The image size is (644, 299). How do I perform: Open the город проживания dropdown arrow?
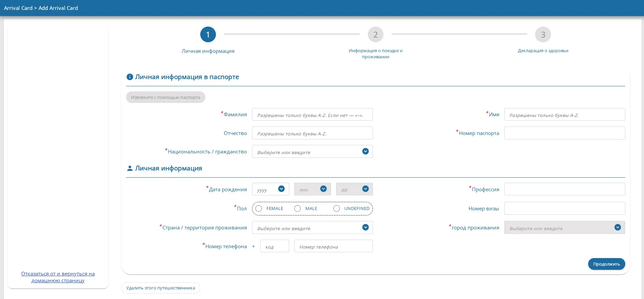617,227
